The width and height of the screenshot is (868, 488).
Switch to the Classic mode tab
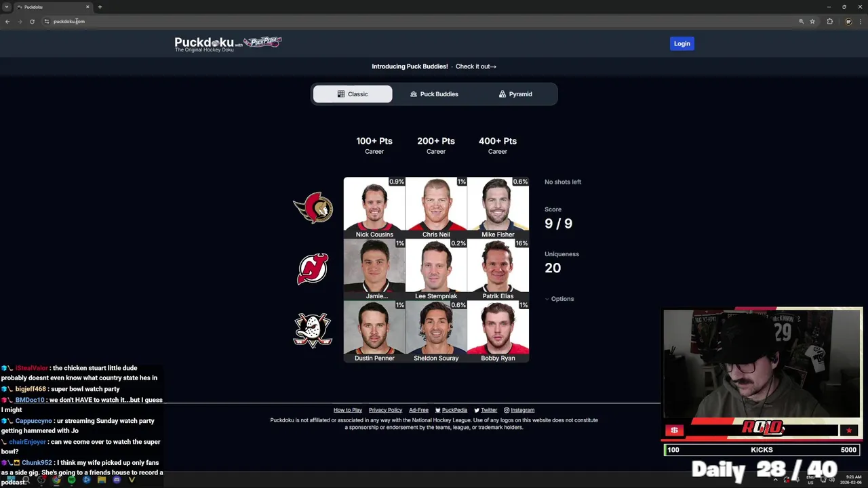(353, 94)
